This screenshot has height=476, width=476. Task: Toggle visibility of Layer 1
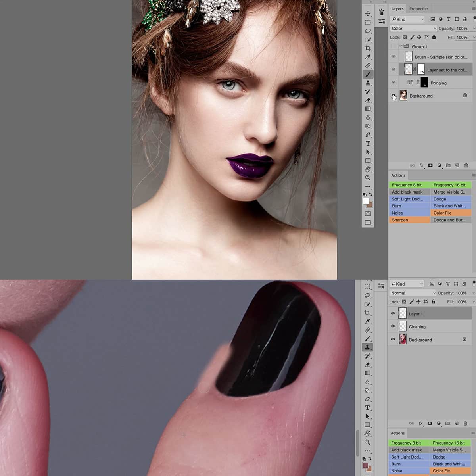click(x=393, y=313)
